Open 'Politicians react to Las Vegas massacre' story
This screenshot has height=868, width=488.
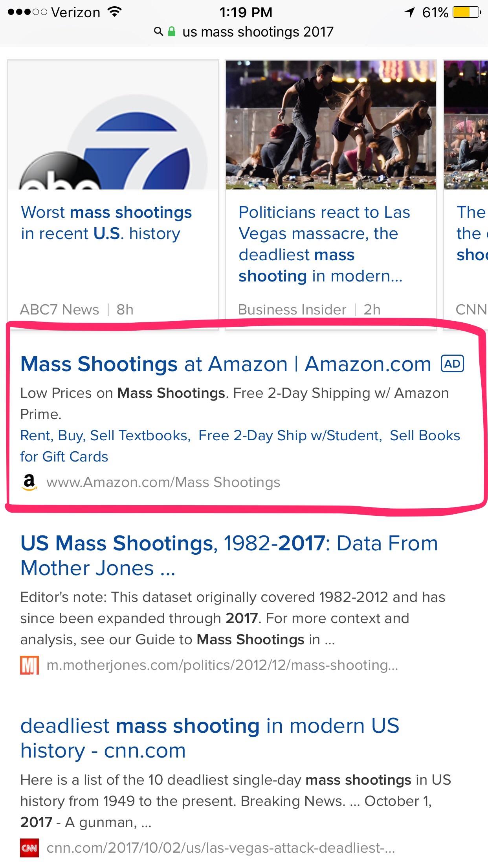(x=325, y=244)
